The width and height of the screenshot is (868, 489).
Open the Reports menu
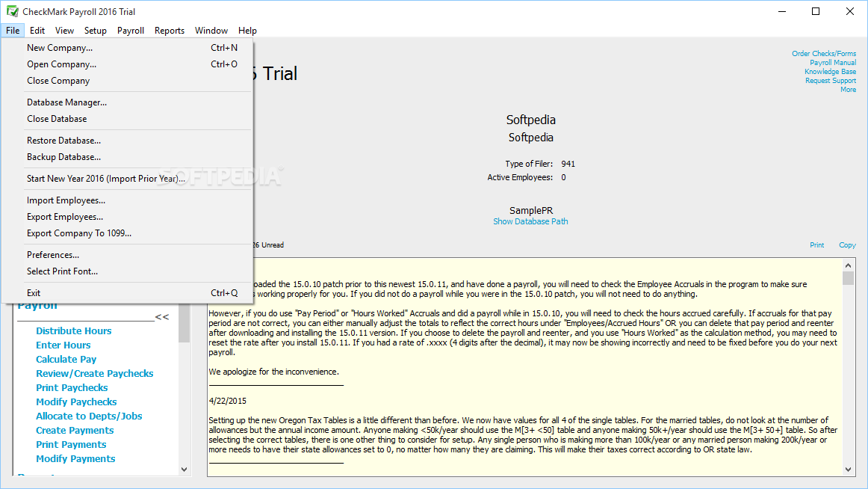pyautogui.click(x=170, y=31)
